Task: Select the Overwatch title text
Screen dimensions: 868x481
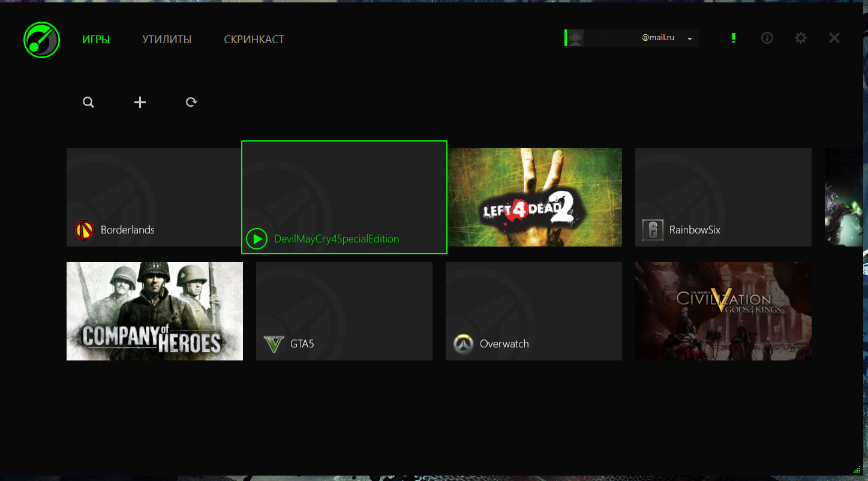Action: tap(504, 344)
